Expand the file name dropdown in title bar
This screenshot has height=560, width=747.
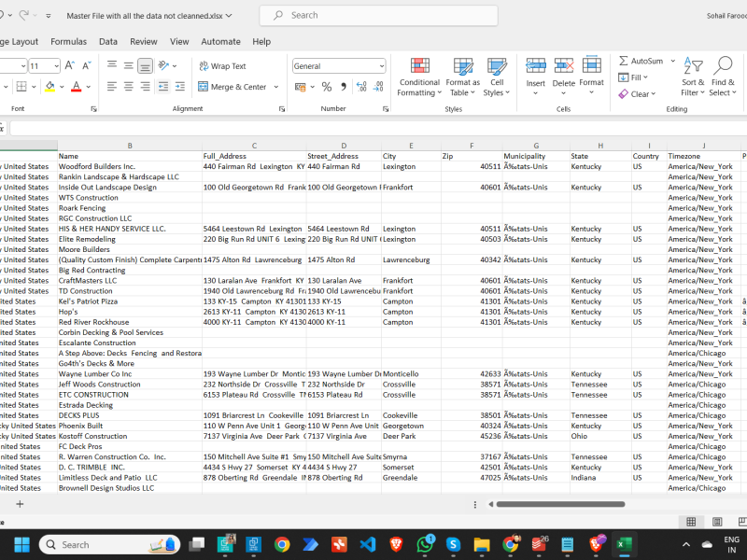(229, 16)
